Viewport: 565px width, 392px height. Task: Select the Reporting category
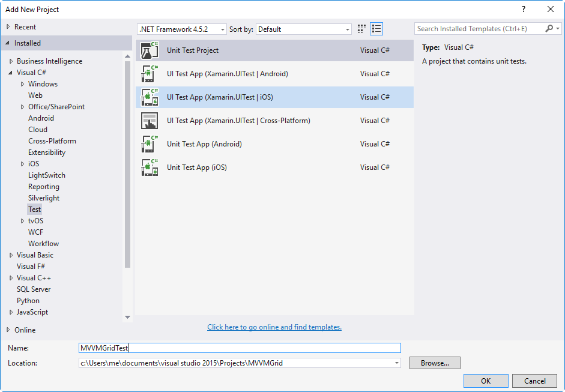44,187
